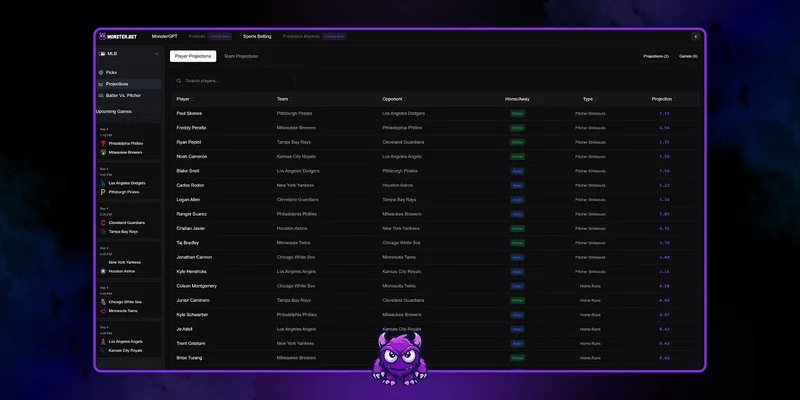Sort table by Player column
The width and height of the screenshot is (800, 400).
185,99
